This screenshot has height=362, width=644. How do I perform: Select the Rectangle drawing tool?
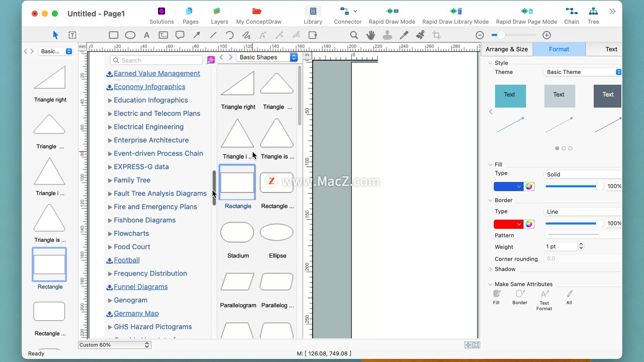[113, 35]
